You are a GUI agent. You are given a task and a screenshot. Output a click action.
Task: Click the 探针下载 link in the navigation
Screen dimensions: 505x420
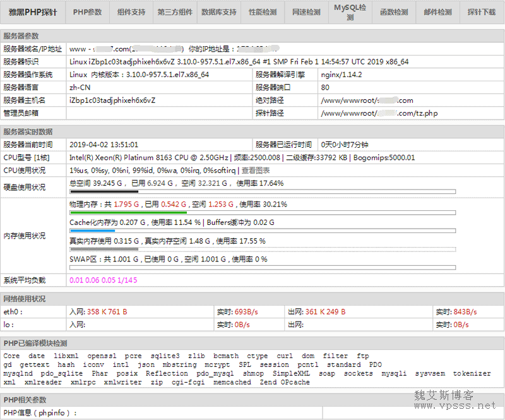click(482, 13)
